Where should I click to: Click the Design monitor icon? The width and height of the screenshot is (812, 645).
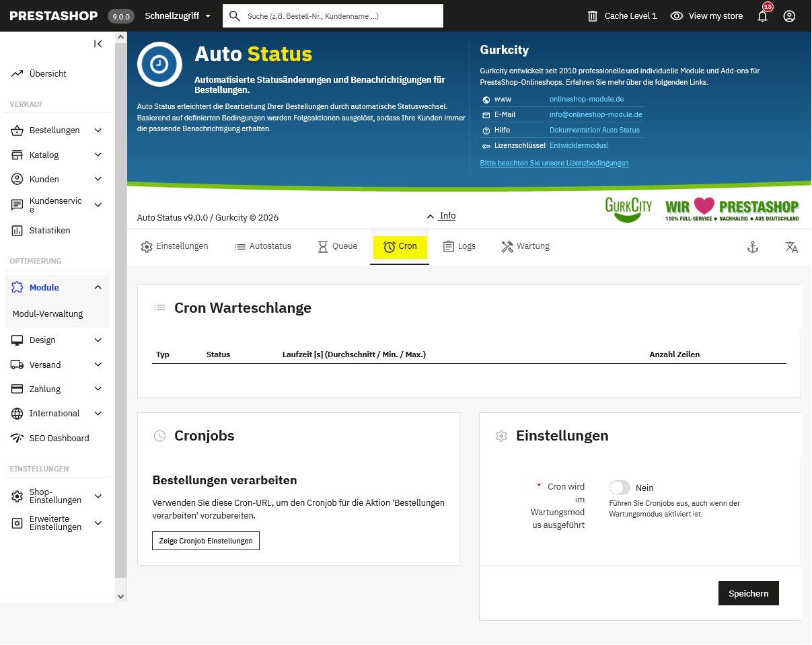17,340
